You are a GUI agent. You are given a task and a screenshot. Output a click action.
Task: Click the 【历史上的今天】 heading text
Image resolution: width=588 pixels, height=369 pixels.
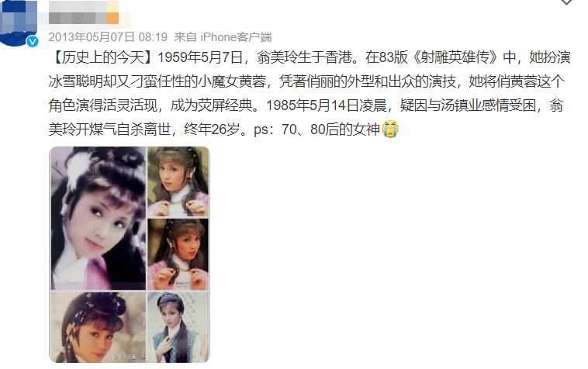[103, 57]
